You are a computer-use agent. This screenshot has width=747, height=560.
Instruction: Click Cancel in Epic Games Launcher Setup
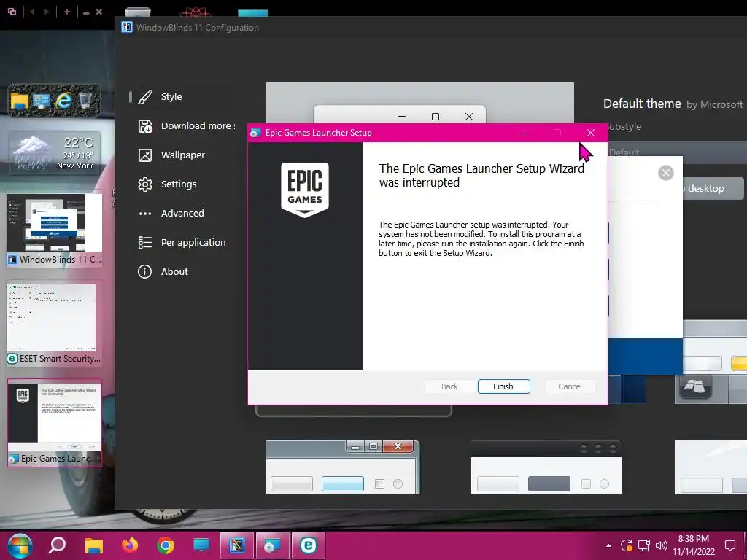tap(570, 386)
